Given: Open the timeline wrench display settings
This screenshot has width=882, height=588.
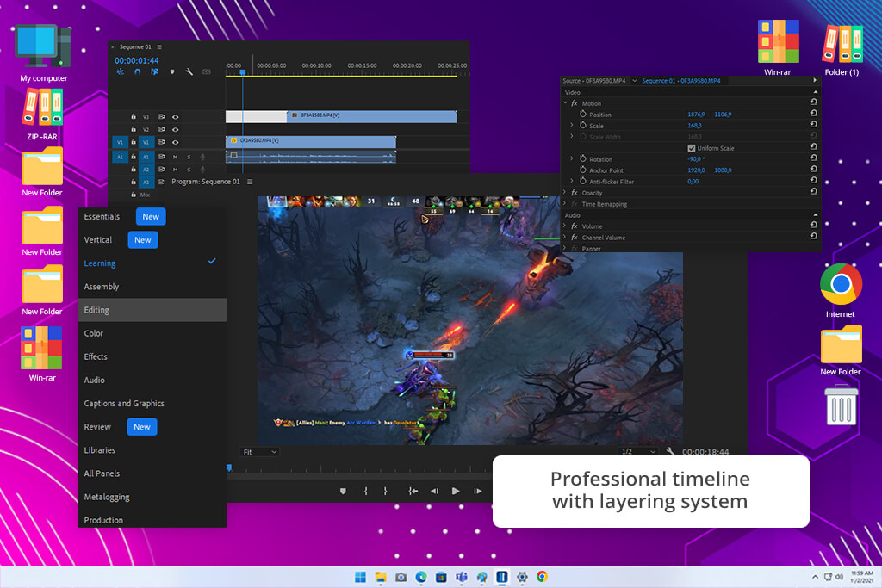Looking at the screenshot, I should coord(189,72).
